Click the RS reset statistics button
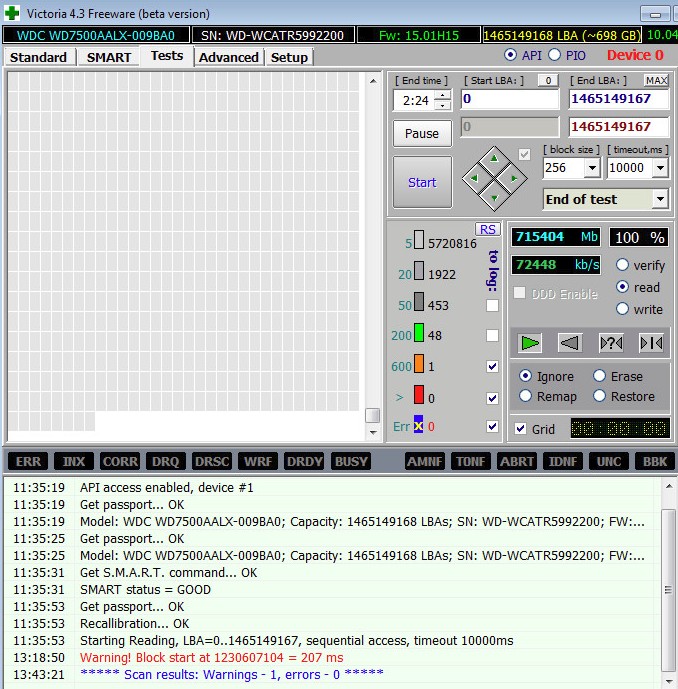678x689 pixels. pos(487,229)
